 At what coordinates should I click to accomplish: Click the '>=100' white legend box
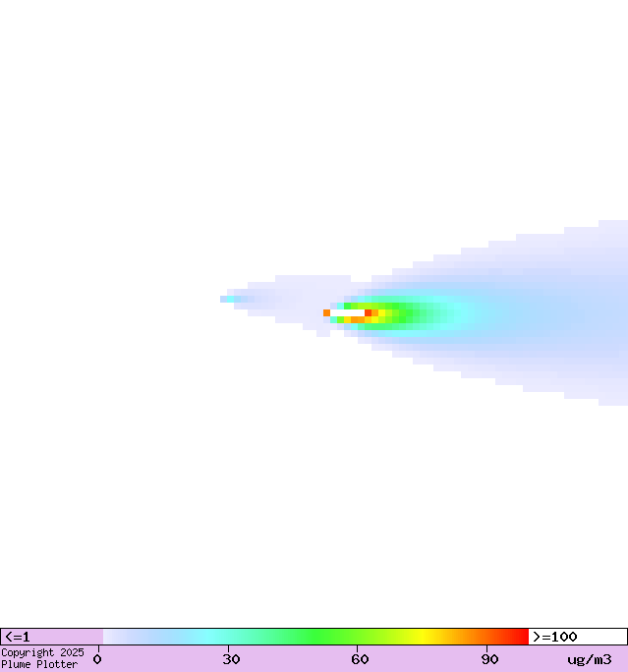[578, 637]
